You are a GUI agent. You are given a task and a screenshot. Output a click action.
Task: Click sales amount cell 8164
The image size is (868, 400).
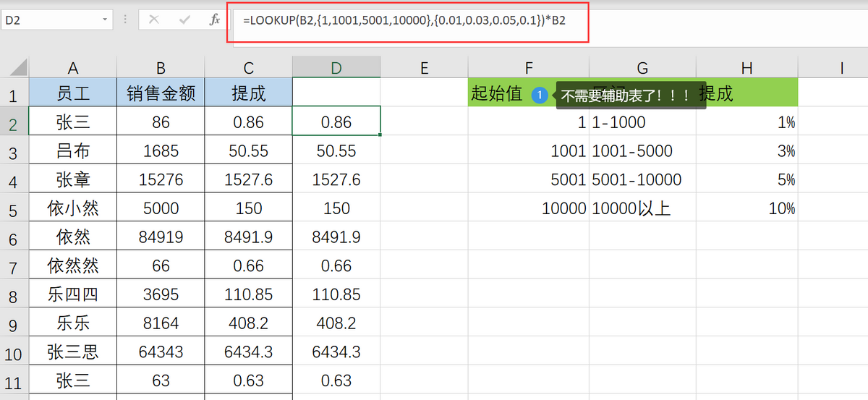pos(161,323)
